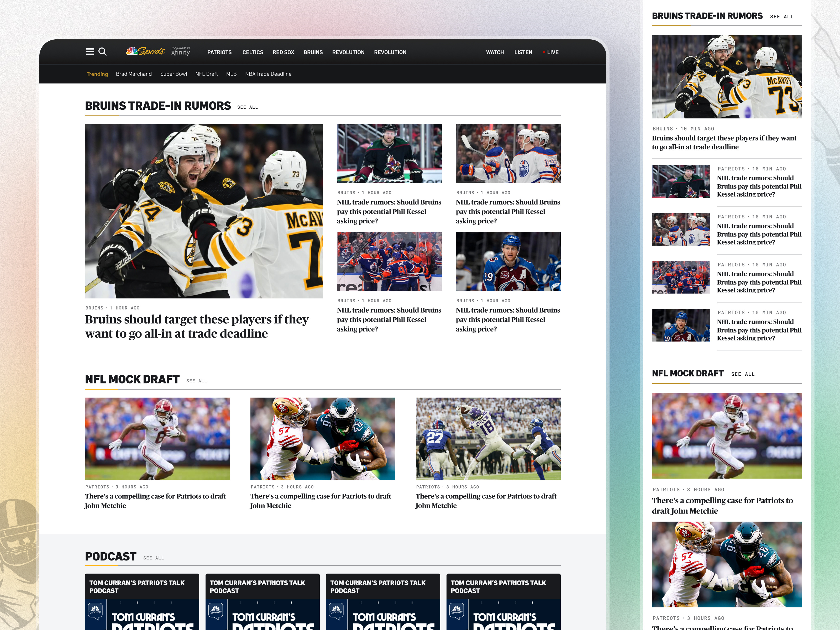
Task: Open the WATCH section
Action: 495,52
